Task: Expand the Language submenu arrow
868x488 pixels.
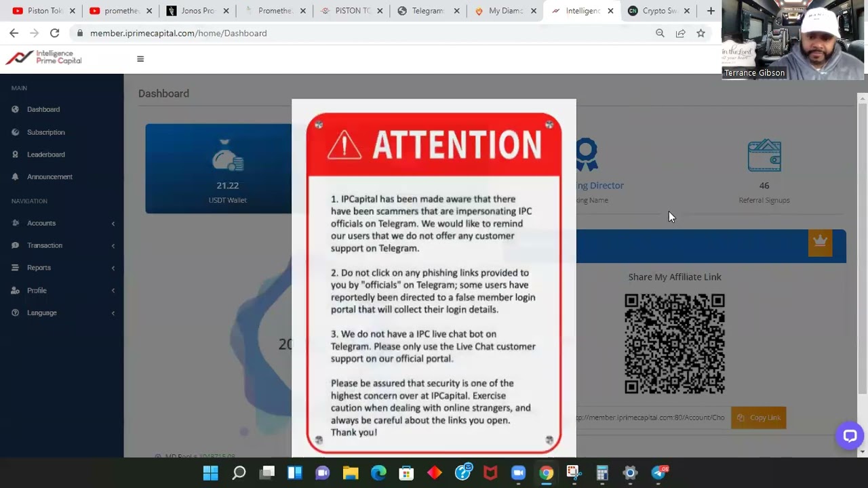Action: (x=113, y=313)
